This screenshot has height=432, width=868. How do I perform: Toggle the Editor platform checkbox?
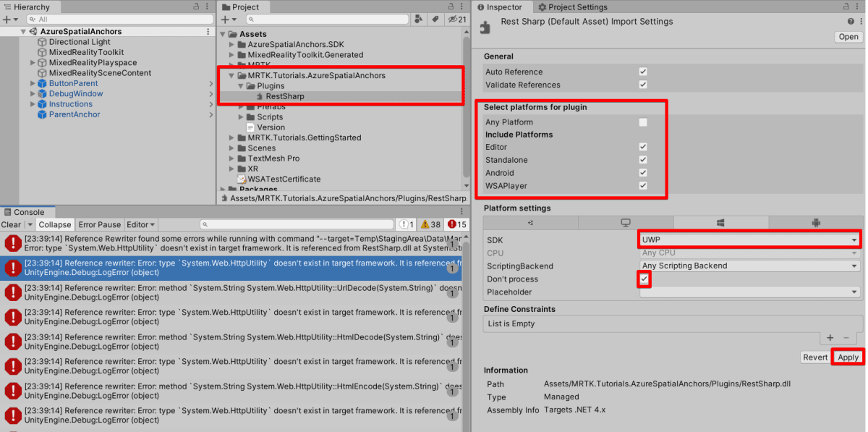click(x=643, y=147)
